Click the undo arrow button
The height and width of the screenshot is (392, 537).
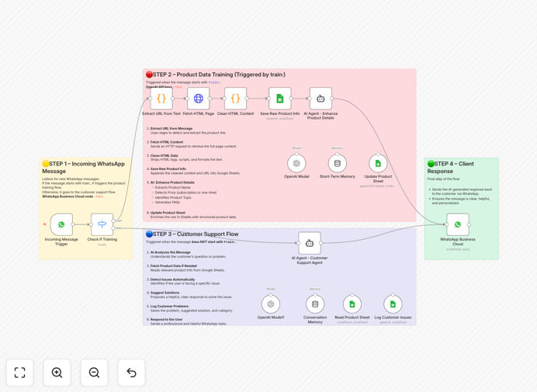131,373
